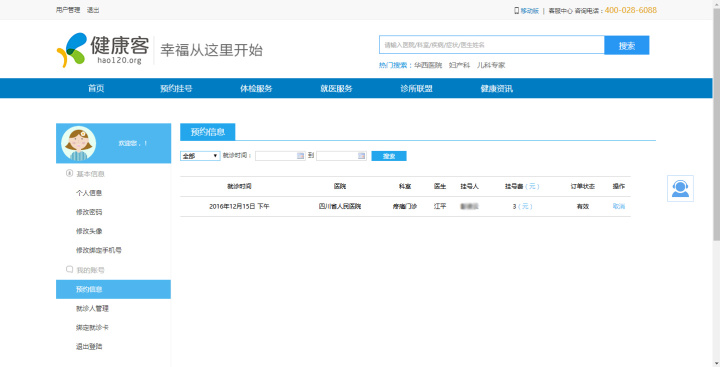This screenshot has width=720, height=367.
Task: Click the 四川省人民医院 cell
Action: pos(340,206)
